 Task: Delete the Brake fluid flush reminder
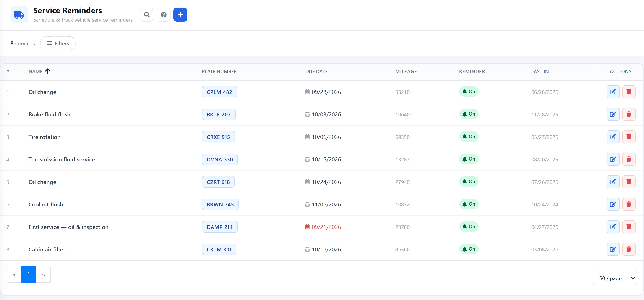[x=629, y=114]
